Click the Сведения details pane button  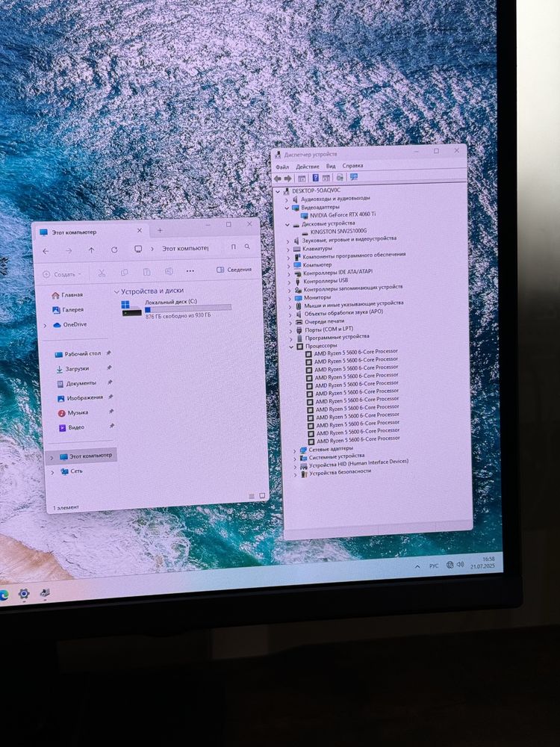(x=234, y=270)
